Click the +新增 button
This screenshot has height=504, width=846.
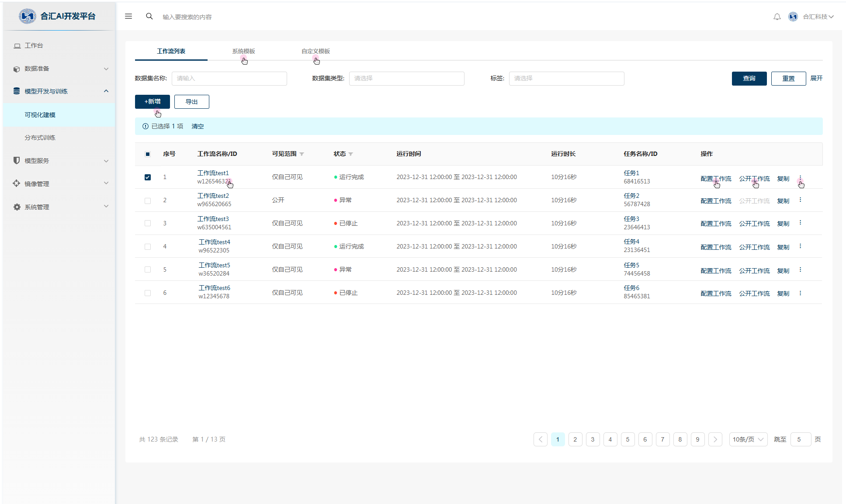point(152,102)
